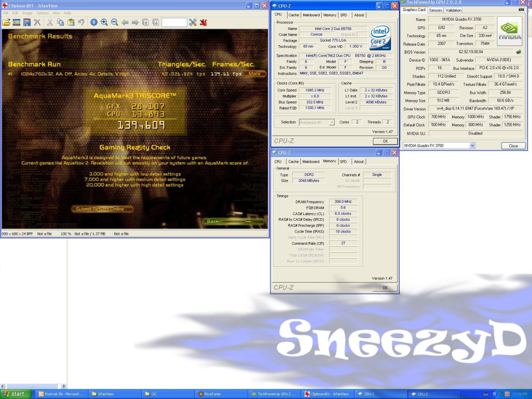Zoom out using the magnifier minus icon

coord(114,22)
